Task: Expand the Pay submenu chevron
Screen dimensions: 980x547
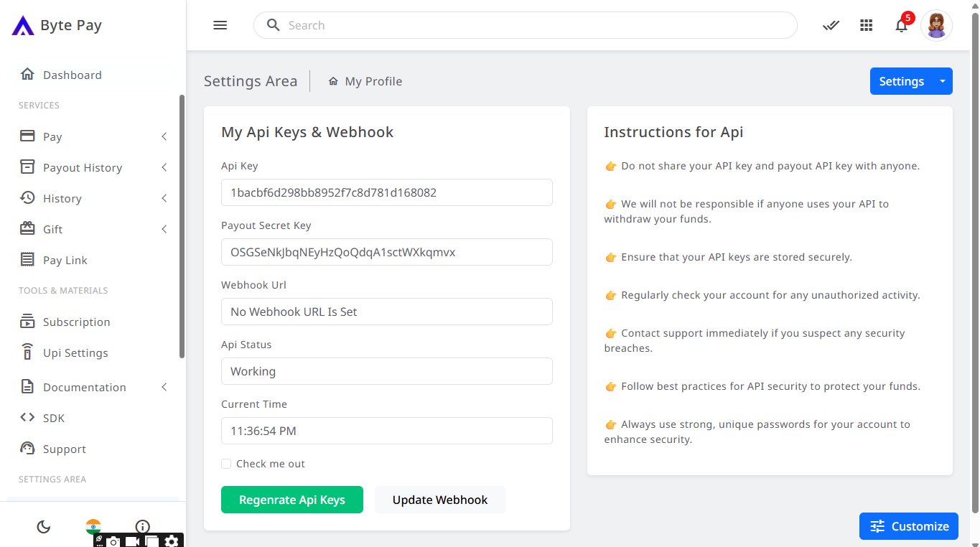Action: pos(164,136)
